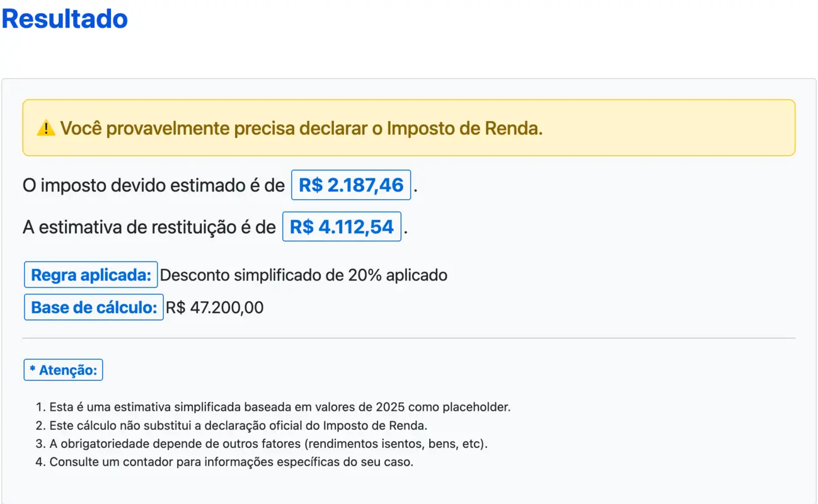Click the 'Consulte um contador' note
Screen dimensions: 818x504
[x=231, y=462]
